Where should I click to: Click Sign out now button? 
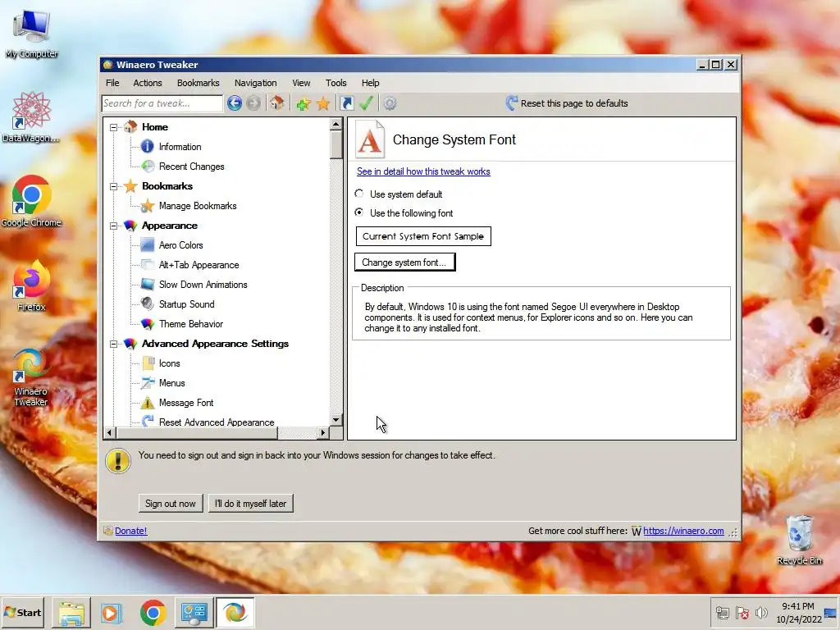(171, 504)
